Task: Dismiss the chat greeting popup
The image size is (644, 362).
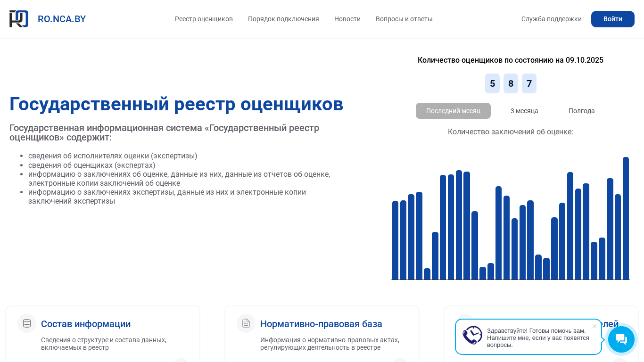Action: point(594,326)
